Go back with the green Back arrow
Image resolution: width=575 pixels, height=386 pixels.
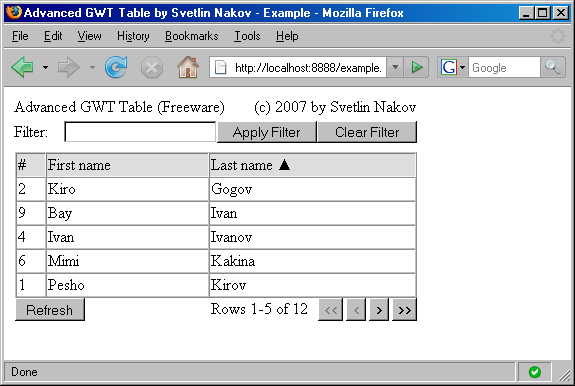click(23, 67)
